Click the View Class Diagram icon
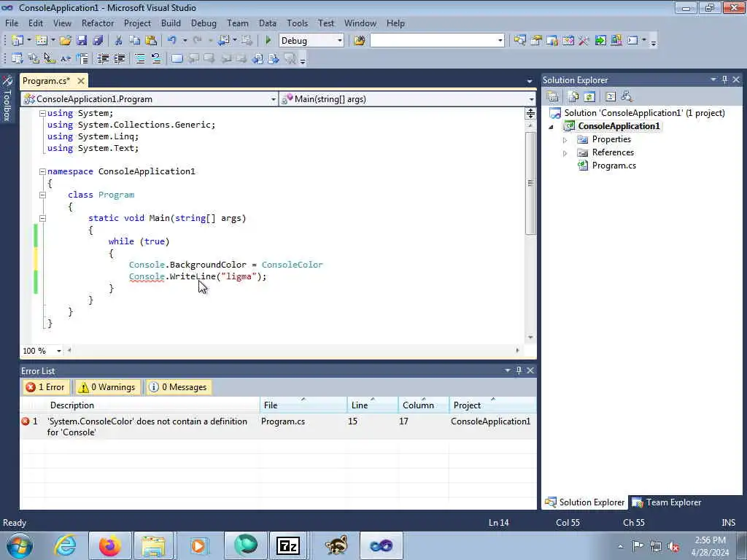Image resolution: width=747 pixels, height=560 pixels. (627, 97)
